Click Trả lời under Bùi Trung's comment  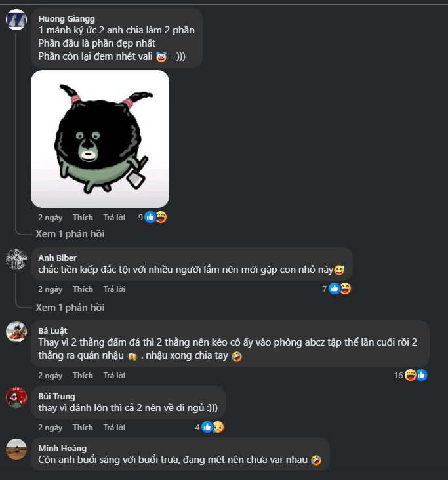coord(114,428)
